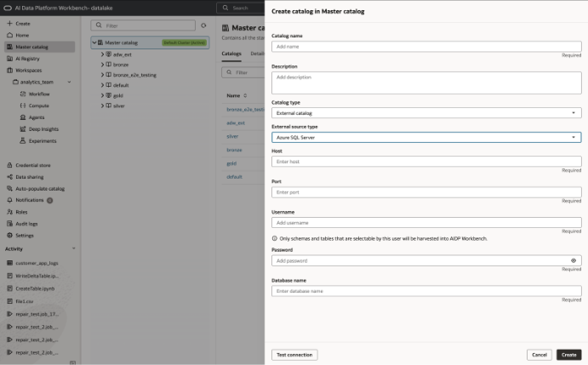Collapse the analytics_team workspace chevron
Screen dimensions: 588x365
point(70,82)
